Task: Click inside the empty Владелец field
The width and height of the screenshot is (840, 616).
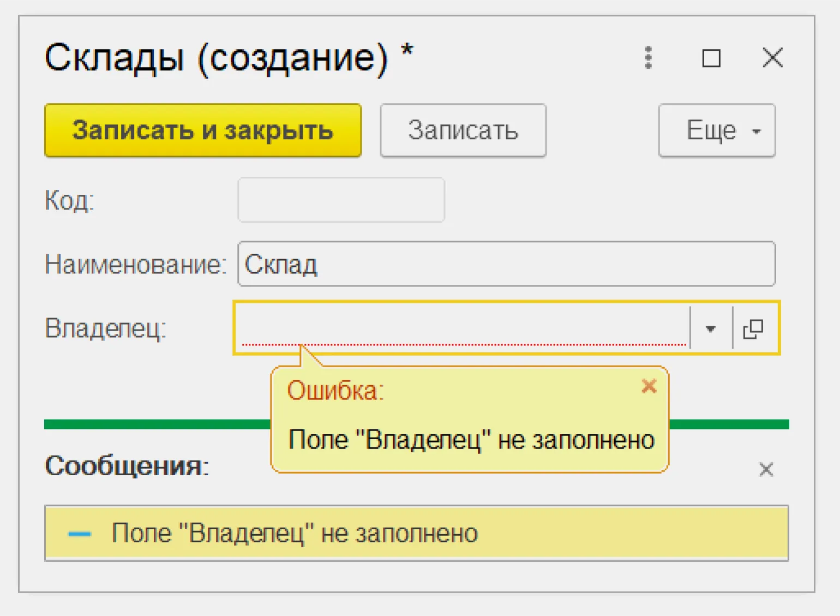Action: (x=464, y=327)
